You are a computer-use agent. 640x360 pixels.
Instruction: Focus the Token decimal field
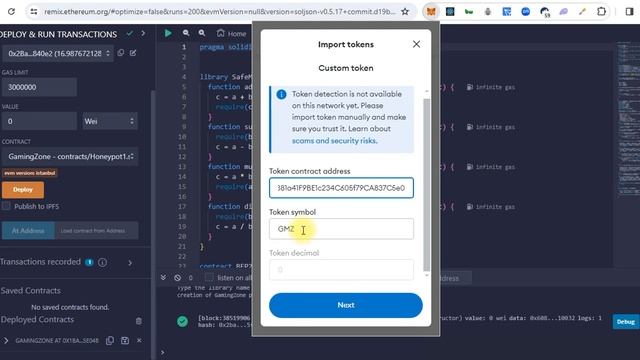[x=341, y=270]
